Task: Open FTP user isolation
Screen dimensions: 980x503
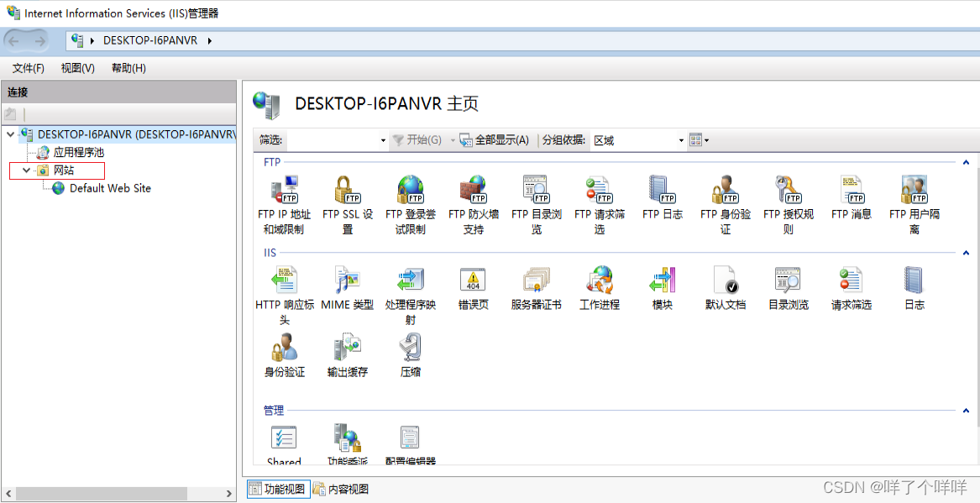Action: (914, 205)
